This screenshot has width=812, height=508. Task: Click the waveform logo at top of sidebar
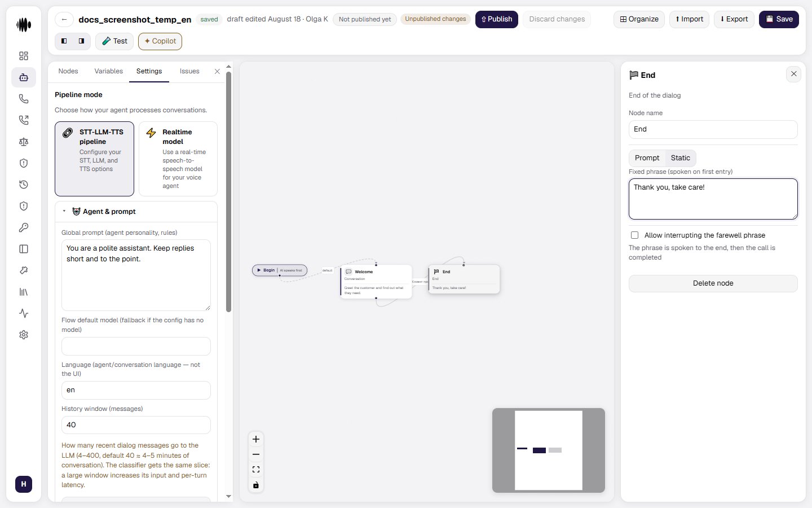click(x=24, y=25)
